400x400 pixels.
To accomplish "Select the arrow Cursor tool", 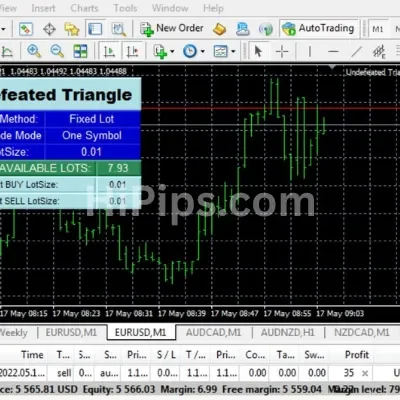I will click(258, 51).
